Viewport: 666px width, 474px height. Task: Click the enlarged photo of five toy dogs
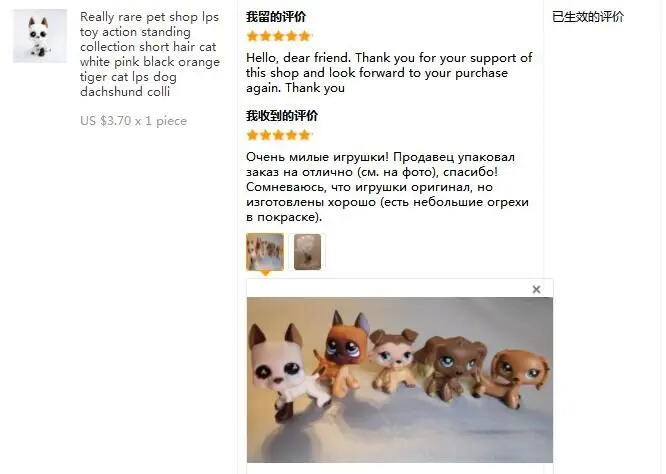coord(400,380)
